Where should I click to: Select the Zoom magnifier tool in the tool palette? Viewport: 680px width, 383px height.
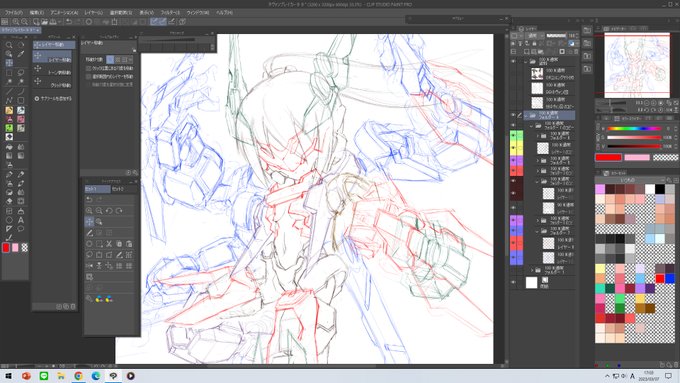(x=9, y=45)
